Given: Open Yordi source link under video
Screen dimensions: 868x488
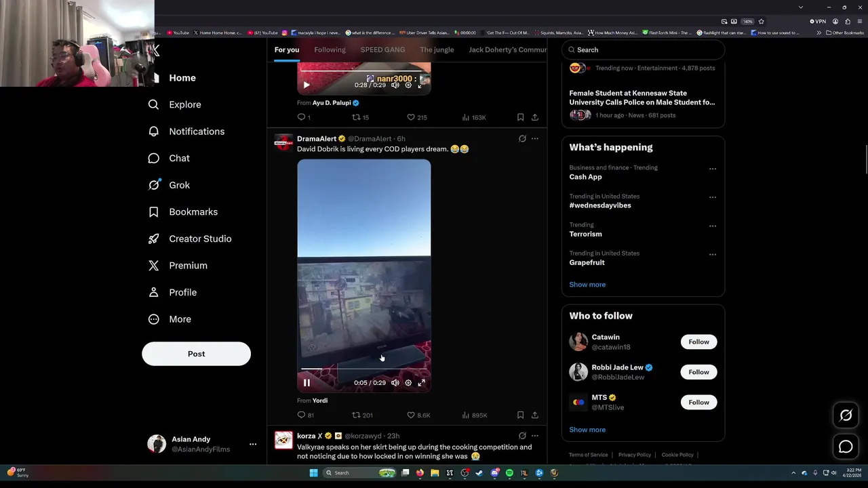Looking at the screenshot, I should coord(320,401).
